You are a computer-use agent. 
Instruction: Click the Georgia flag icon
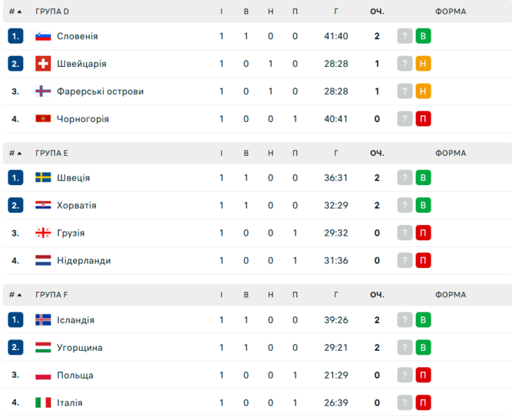[x=43, y=233]
